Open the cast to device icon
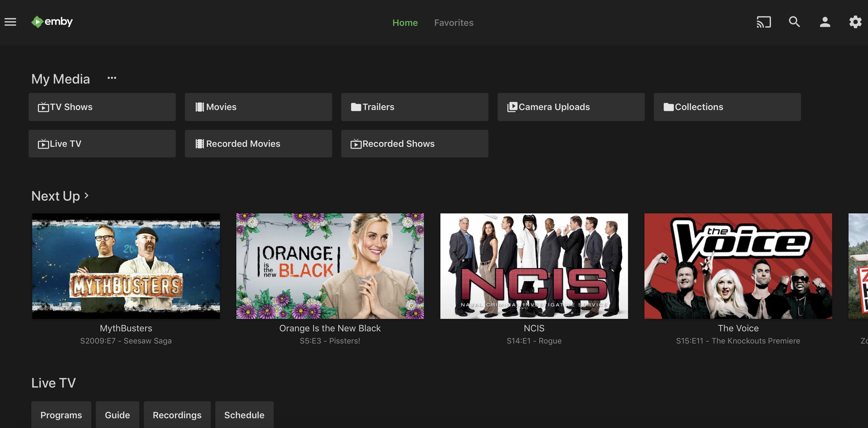868x428 pixels. click(x=763, y=22)
